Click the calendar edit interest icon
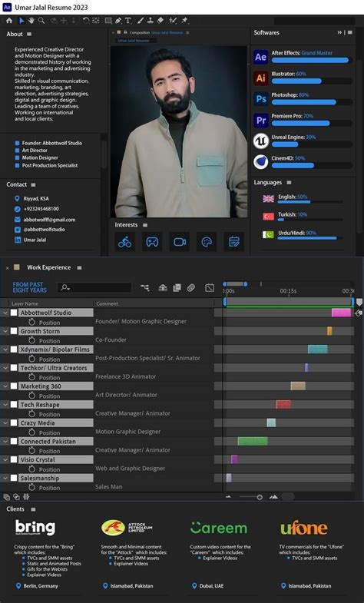 [234, 242]
